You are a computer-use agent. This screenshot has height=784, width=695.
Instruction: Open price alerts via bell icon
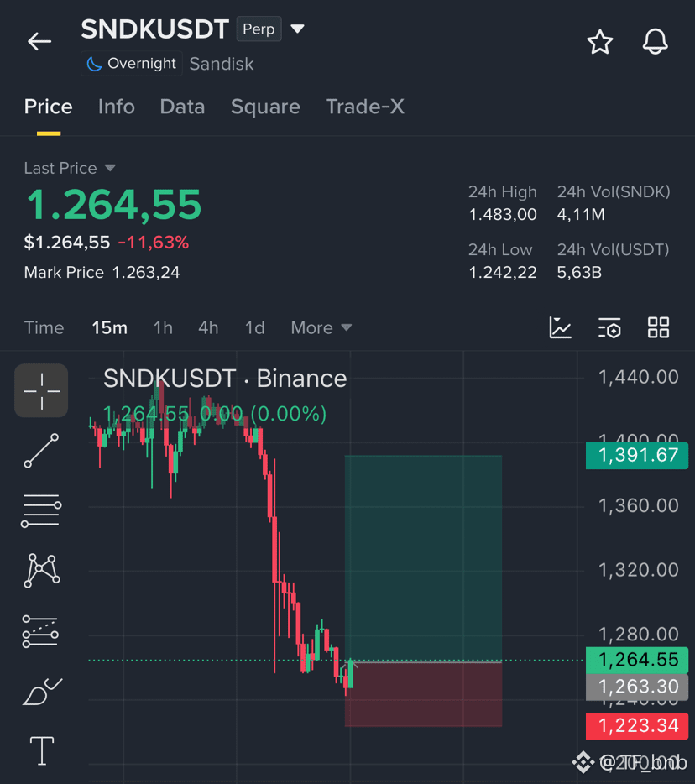[x=655, y=41]
